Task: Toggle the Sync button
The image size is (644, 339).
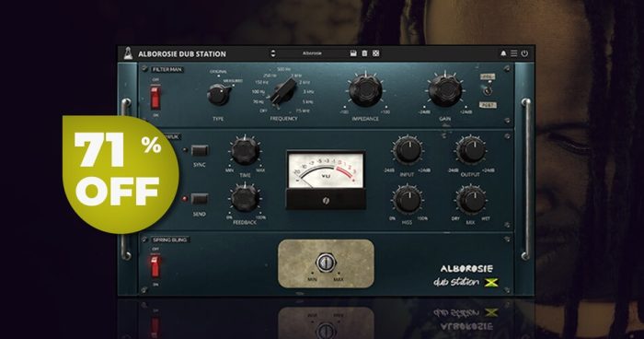Action: [200, 150]
